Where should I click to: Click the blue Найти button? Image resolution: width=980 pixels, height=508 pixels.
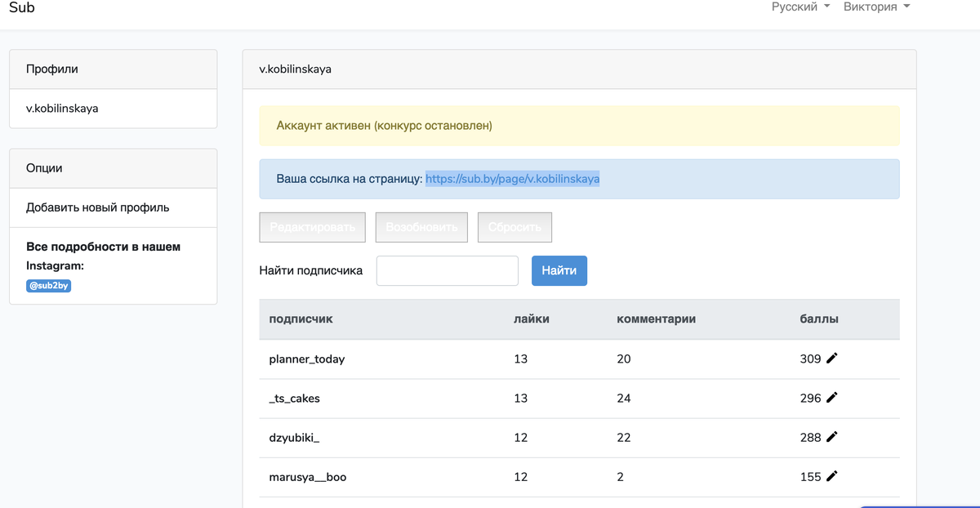(559, 271)
